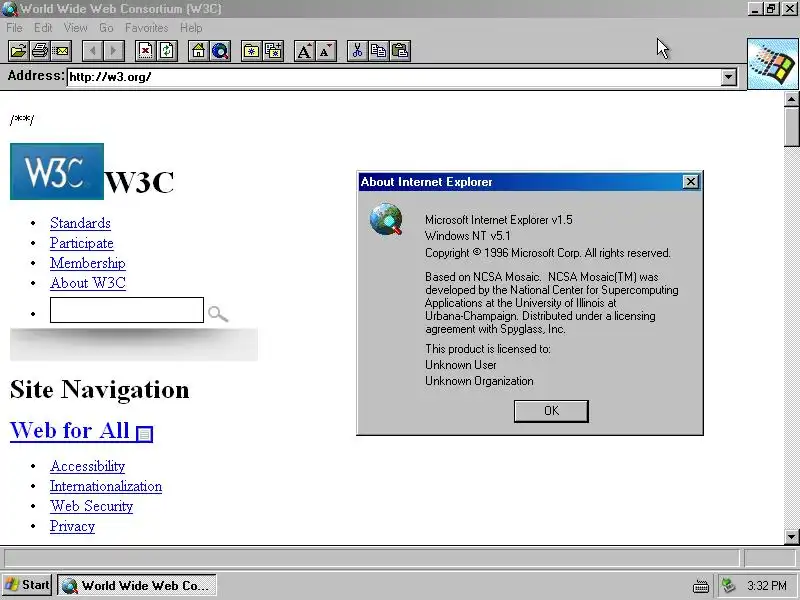Click the Forward arrow toolbar button
This screenshot has width=800, height=600.
(114, 51)
